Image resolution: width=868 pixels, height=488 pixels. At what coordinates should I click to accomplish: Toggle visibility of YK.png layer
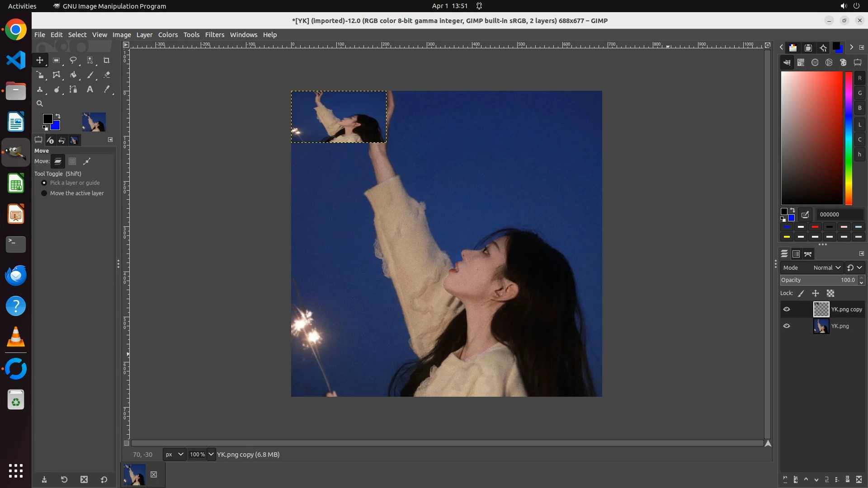click(x=787, y=326)
